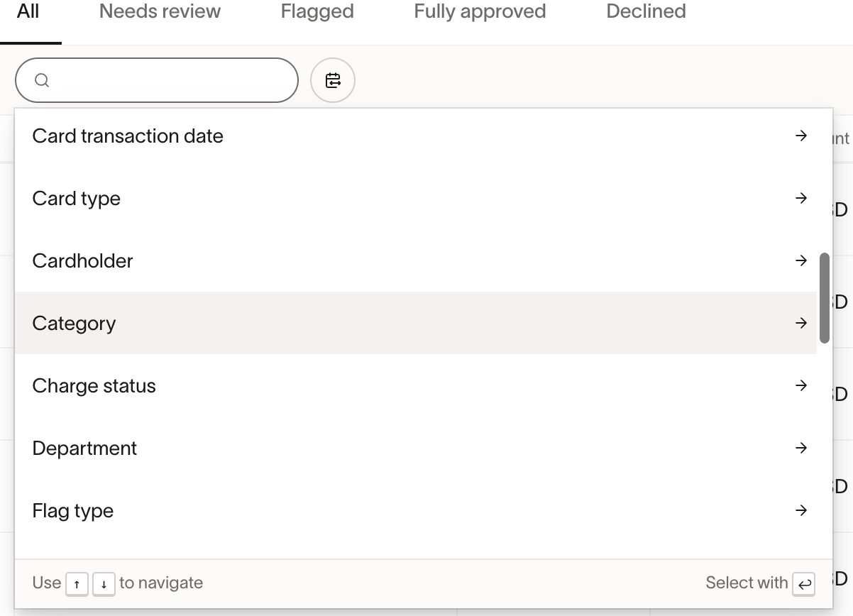Click the magnifier icon in search box
This screenshot has width=853, height=616.
[x=42, y=80]
